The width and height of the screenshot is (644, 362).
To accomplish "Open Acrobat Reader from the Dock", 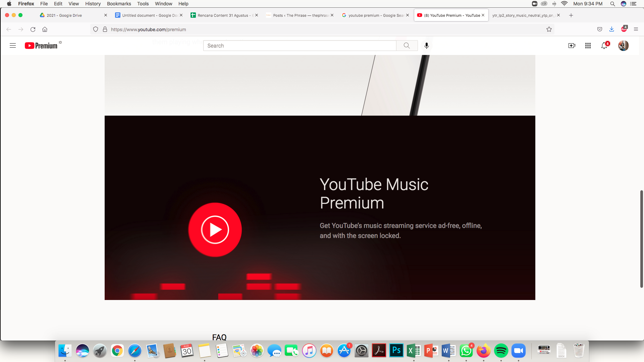I will coord(379,351).
